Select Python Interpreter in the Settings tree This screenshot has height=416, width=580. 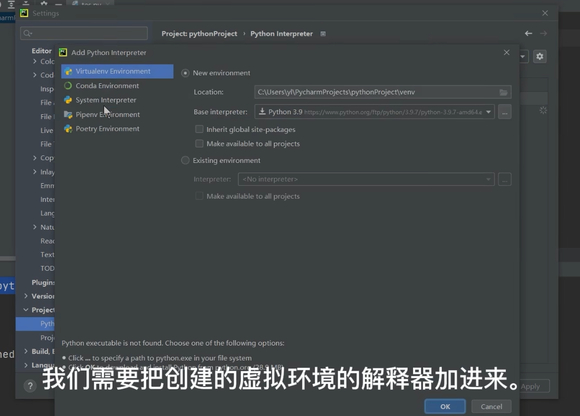35,324
